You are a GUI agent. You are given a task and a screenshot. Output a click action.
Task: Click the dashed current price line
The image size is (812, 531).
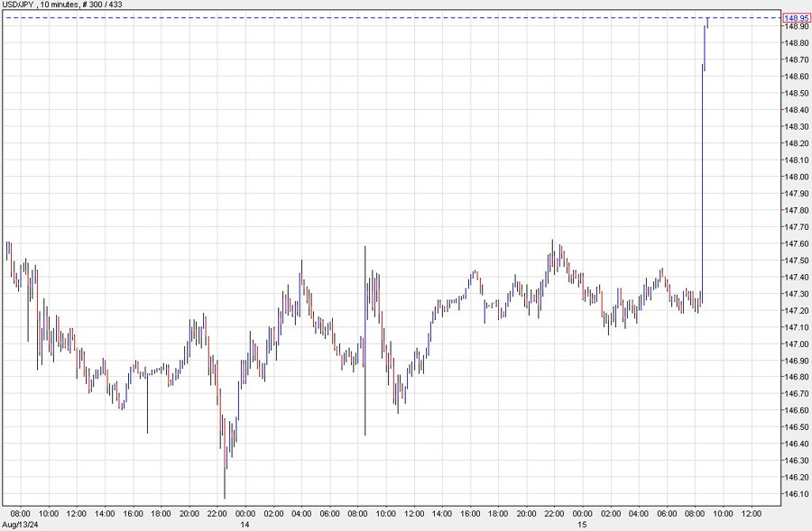coord(393,18)
